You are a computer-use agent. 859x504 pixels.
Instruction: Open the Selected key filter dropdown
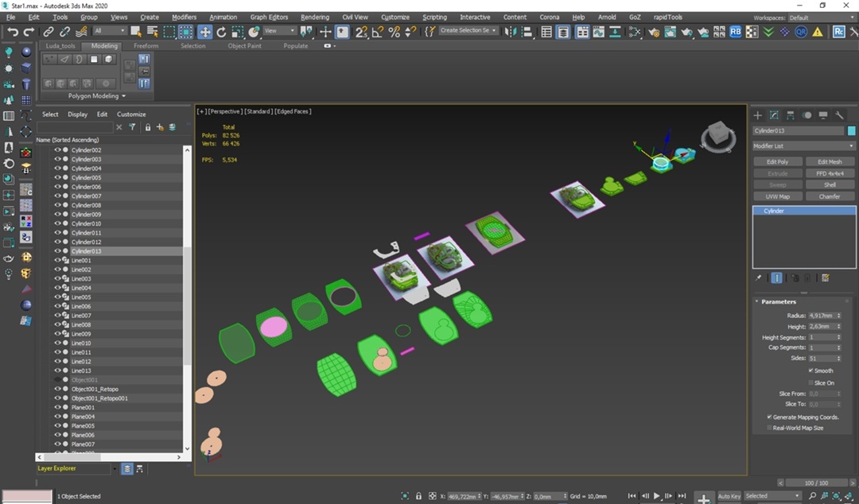pyautogui.click(x=772, y=496)
